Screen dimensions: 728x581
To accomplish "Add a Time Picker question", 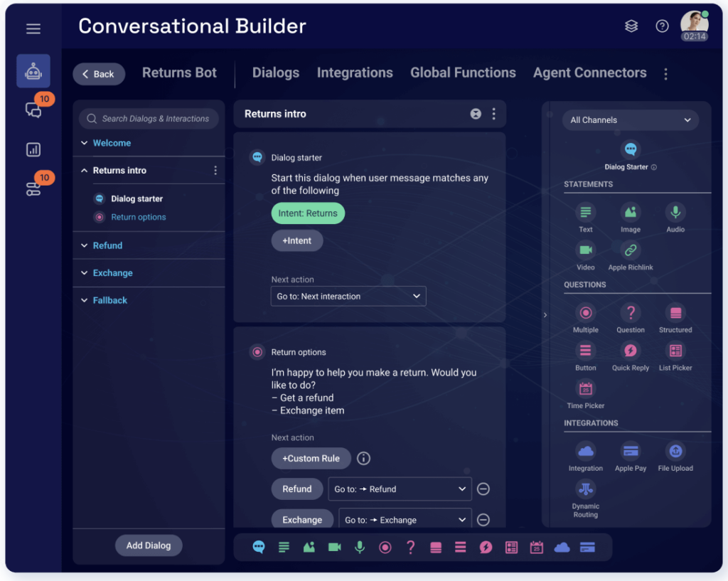I will (585, 388).
